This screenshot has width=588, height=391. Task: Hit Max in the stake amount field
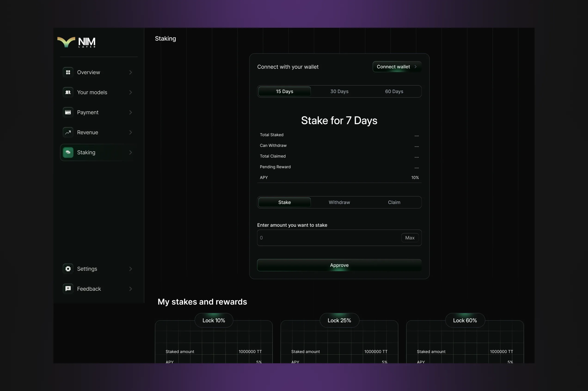click(x=410, y=238)
